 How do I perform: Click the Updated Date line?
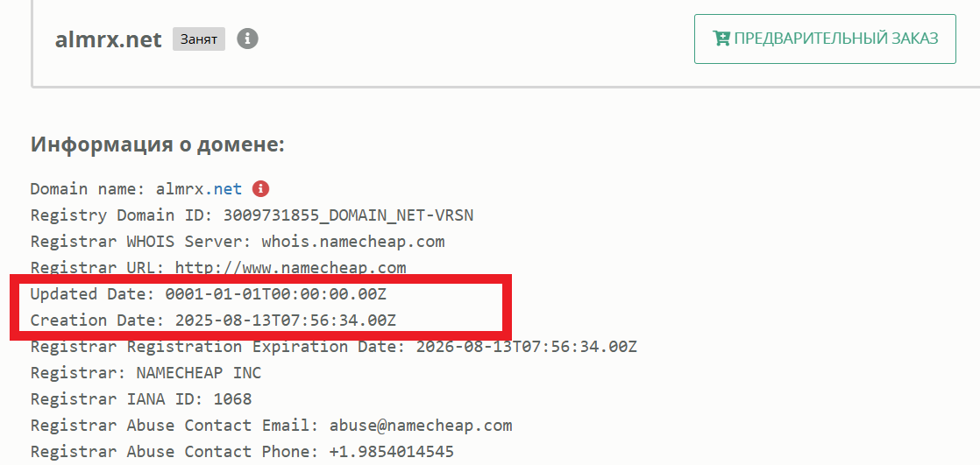pyautogui.click(x=213, y=294)
